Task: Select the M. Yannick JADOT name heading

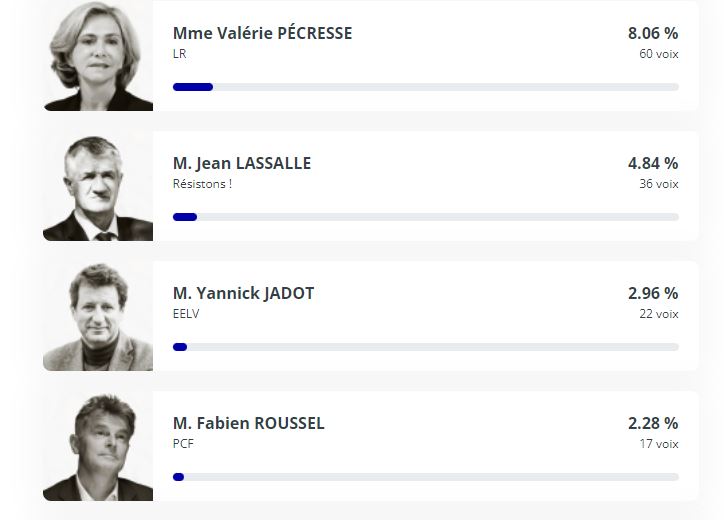Action: click(243, 293)
